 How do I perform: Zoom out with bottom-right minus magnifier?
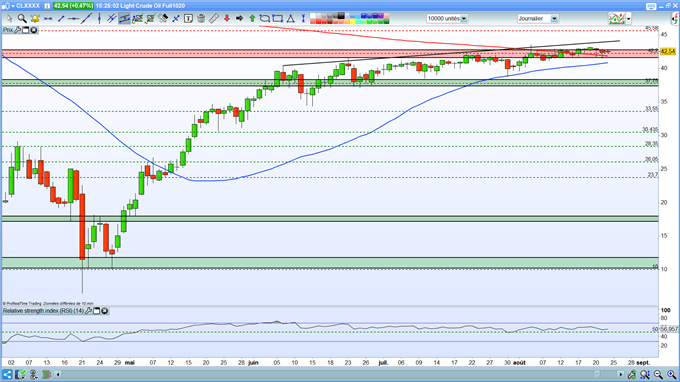tap(658, 374)
